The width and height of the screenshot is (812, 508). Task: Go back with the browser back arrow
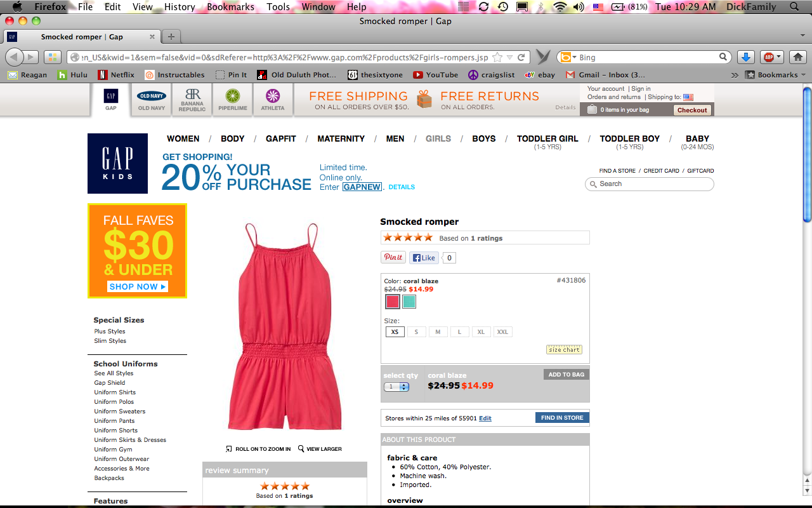(x=14, y=57)
